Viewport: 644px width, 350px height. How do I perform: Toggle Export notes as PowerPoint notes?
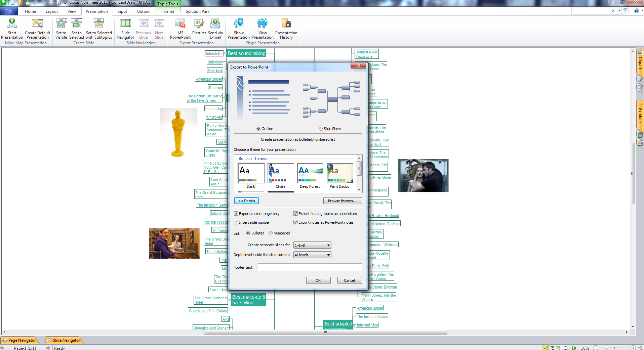coord(296,222)
